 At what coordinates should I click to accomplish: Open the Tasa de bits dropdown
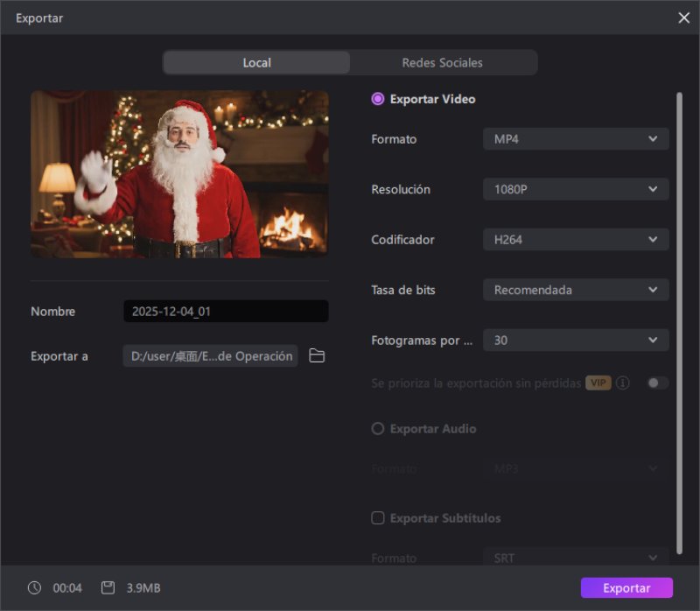pos(575,290)
